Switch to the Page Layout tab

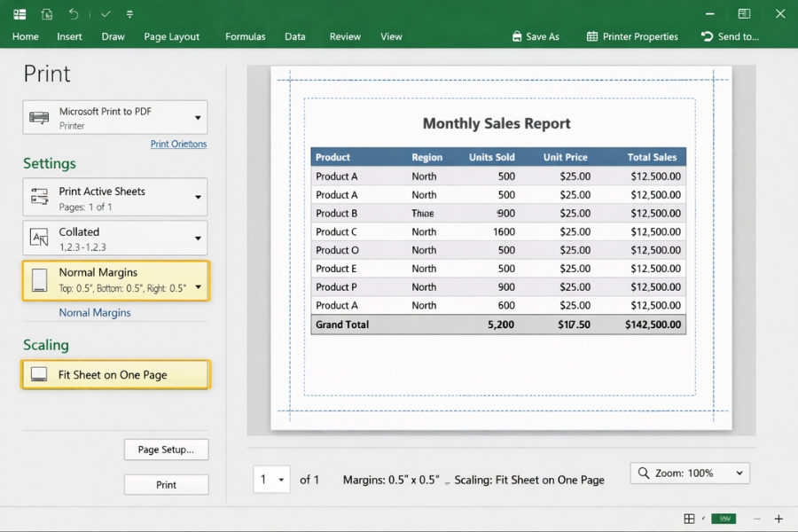[x=171, y=36]
